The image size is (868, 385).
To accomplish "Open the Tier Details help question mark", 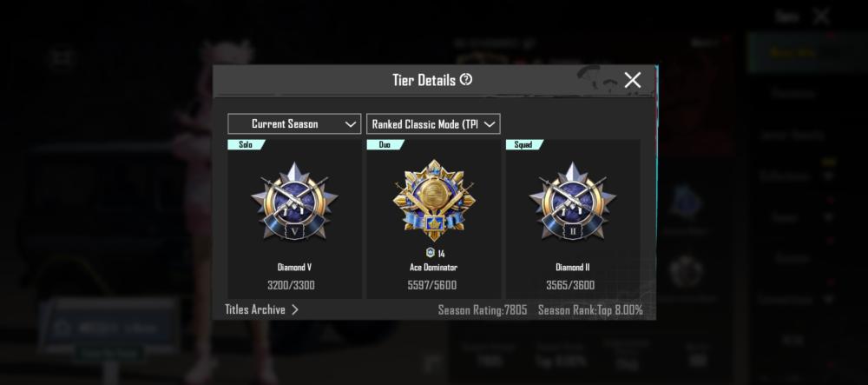I will click(466, 79).
